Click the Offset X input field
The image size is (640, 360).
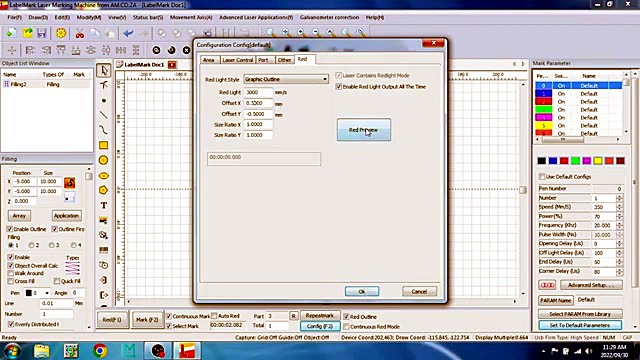[258, 103]
